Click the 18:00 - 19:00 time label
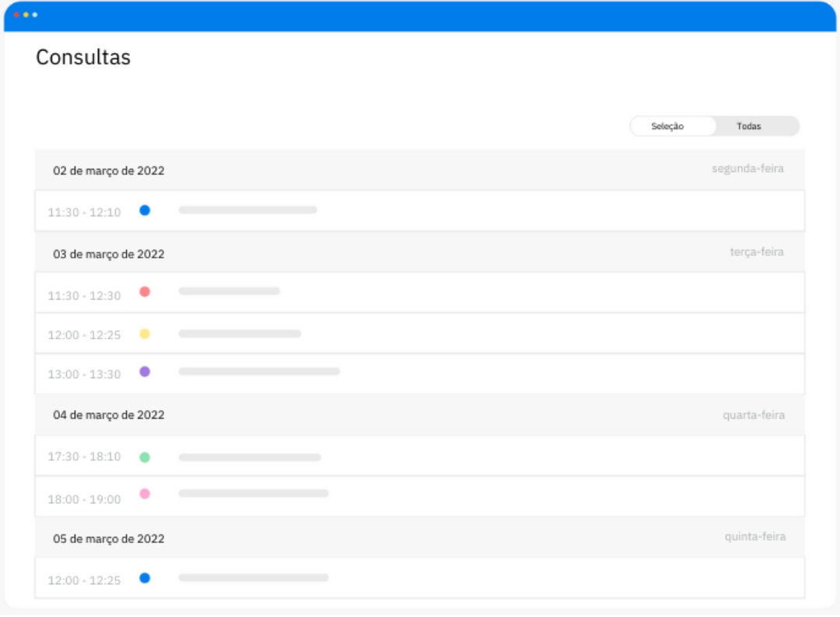Image resolution: width=840 pixels, height=617 pixels. pos(84,499)
